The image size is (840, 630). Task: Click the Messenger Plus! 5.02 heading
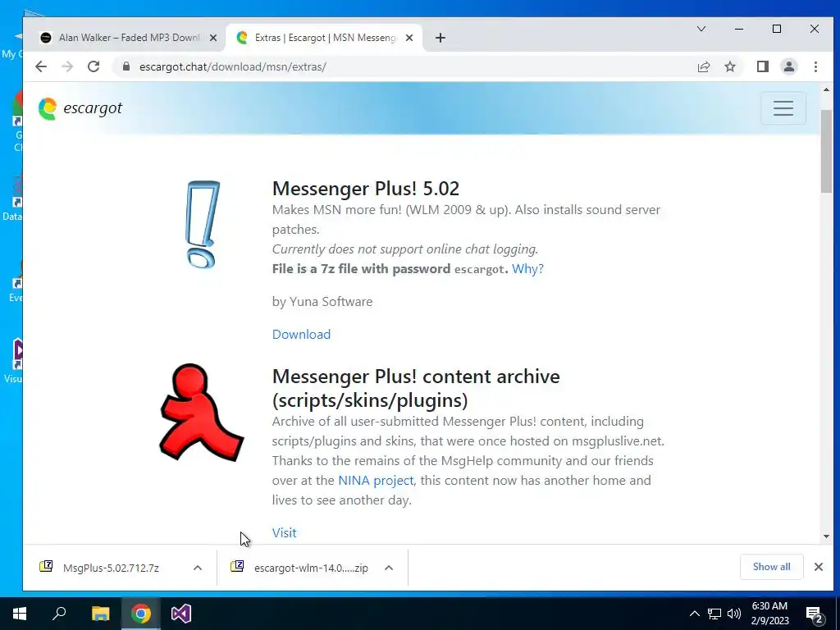tap(366, 189)
